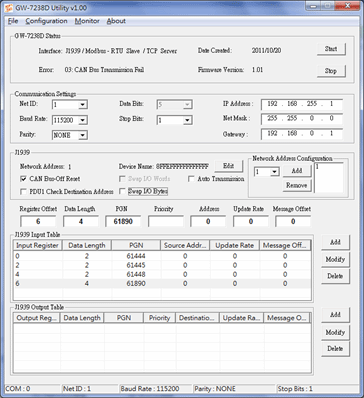The image size is (364, 398).
Task: Click the PGN input field
Action: tap(123, 221)
